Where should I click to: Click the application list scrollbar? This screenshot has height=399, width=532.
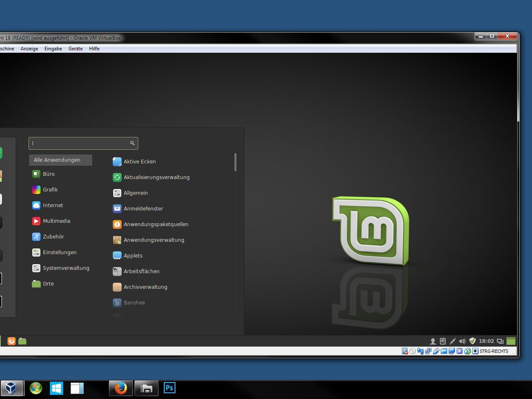tap(235, 162)
